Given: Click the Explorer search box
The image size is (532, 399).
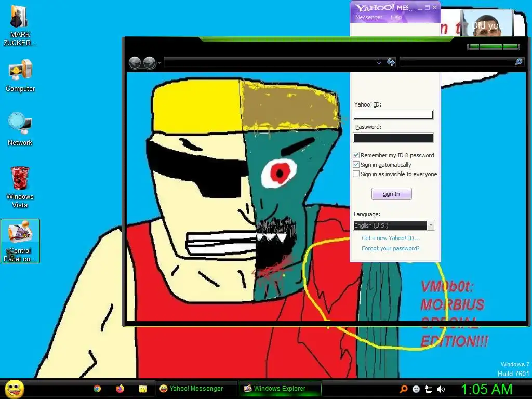Looking at the screenshot, I should click(462, 62).
